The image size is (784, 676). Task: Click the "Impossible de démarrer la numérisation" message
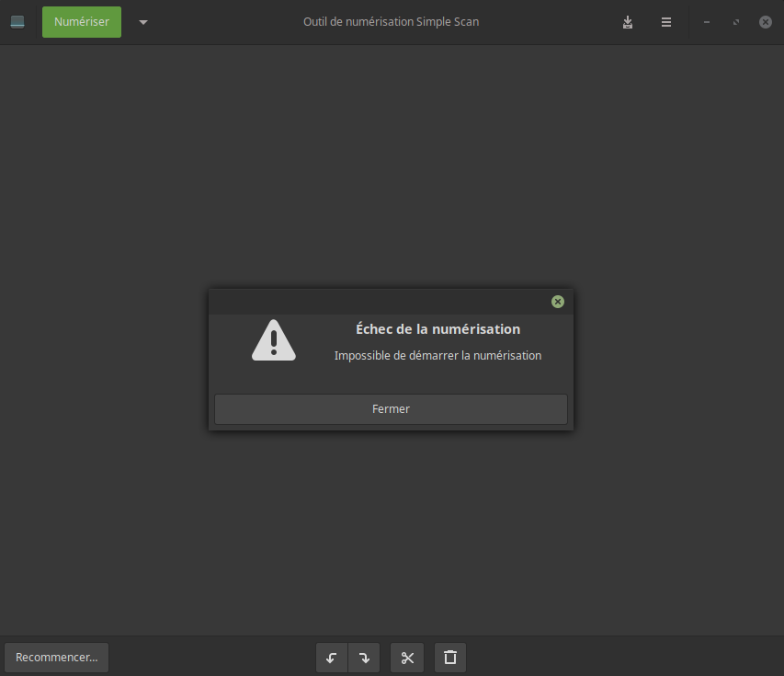tap(437, 355)
